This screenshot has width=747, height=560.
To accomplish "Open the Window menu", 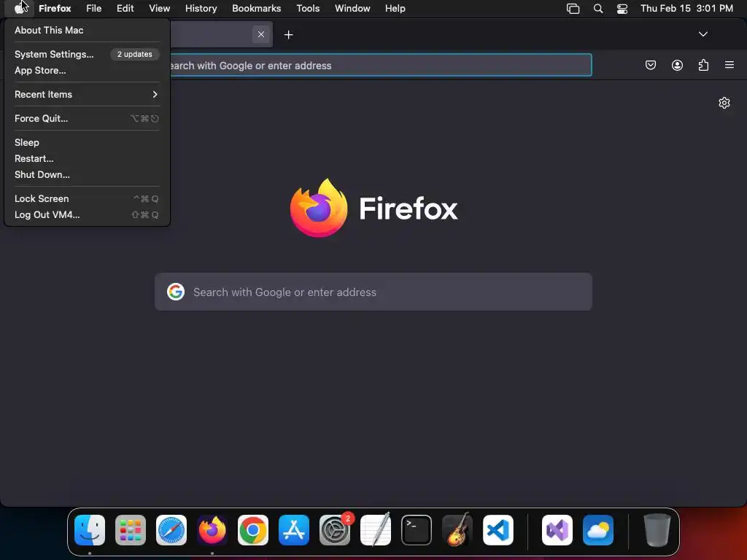I will [352, 9].
